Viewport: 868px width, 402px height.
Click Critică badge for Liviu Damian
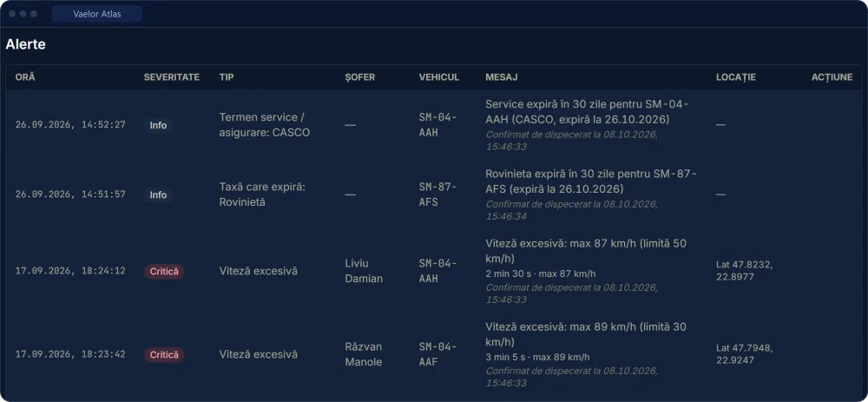tap(164, 271)
